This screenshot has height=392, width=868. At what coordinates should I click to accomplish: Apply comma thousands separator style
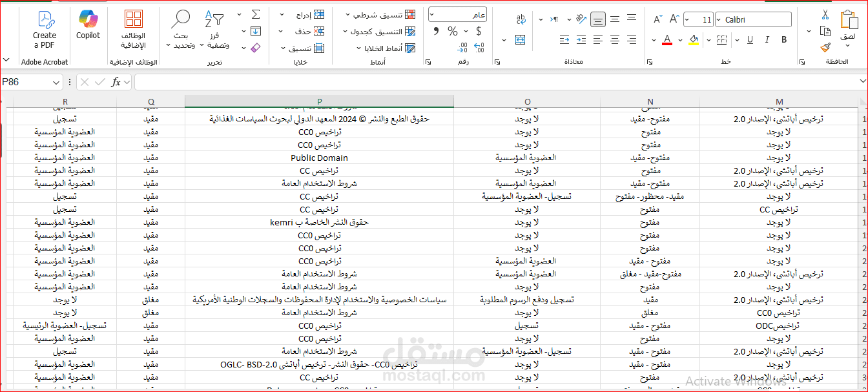pyautogui.click(x=436, y=30)
